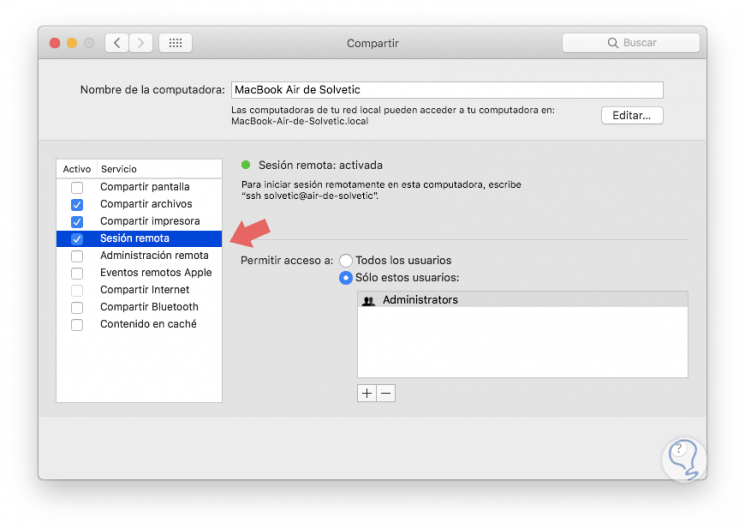Click the Editar button
The width and height of the screenshot is (745, 530).
click(x=631, y=115)
